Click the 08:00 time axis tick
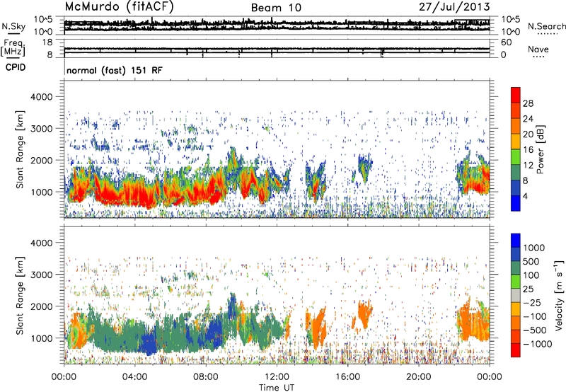566x392 pixels. 206,377
